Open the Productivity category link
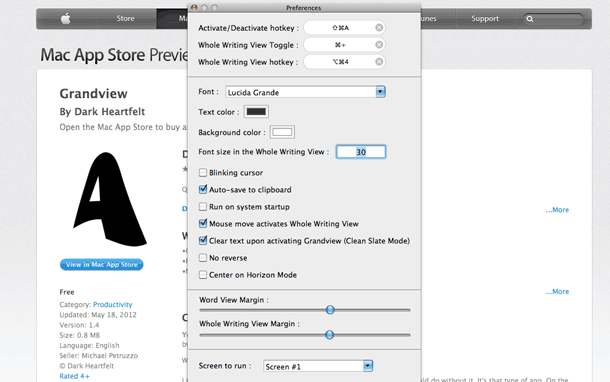 pyautogui.click(x=112, y=305)
